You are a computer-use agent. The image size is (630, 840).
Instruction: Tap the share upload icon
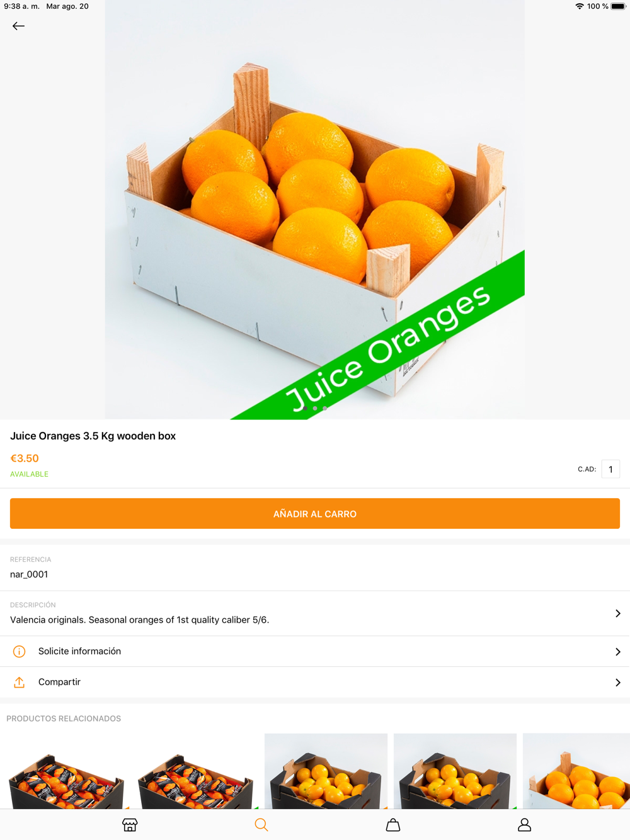tap(20, 683)
